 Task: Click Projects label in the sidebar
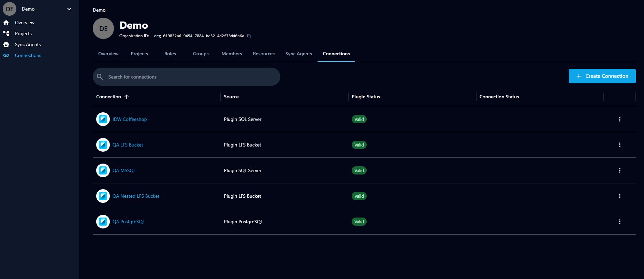23,33
